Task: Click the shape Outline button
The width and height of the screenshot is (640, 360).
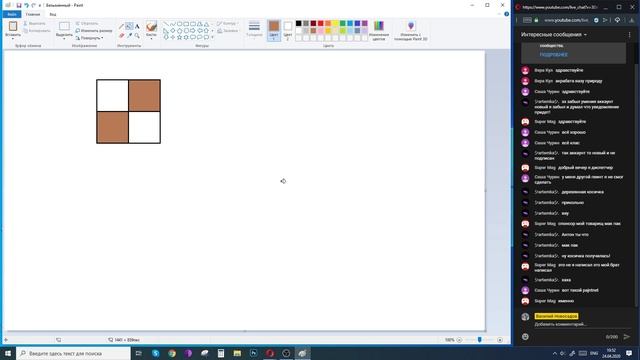Action: [227, 23]
